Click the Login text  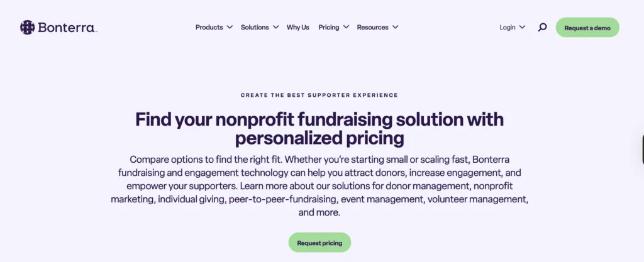(508, 27)
